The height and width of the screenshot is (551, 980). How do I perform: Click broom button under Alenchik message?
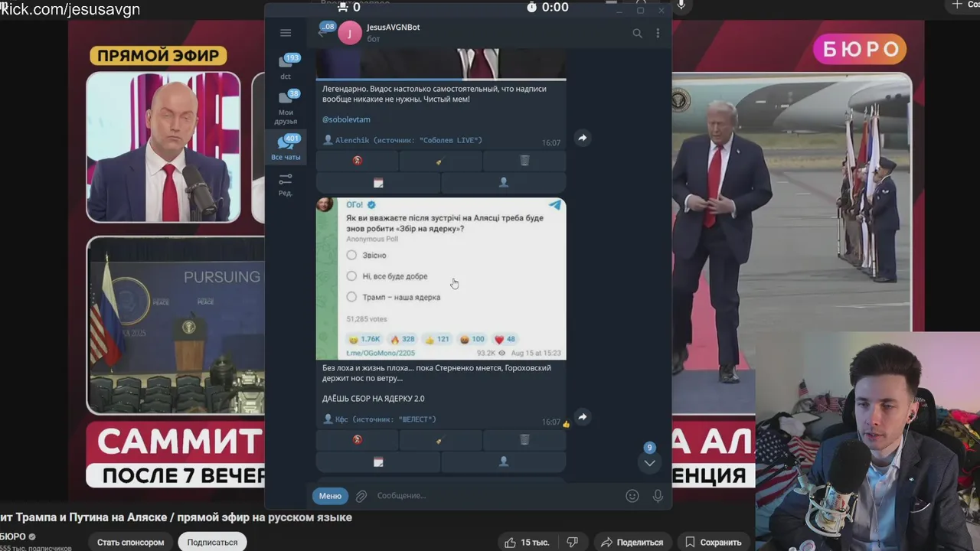pyautogui.click(x=440, y=161)
